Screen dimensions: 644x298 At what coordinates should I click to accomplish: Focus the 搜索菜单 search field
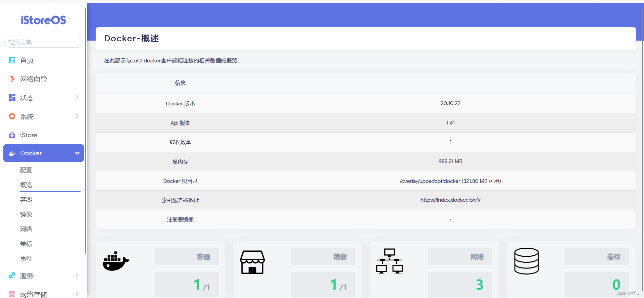click(44, 42)
